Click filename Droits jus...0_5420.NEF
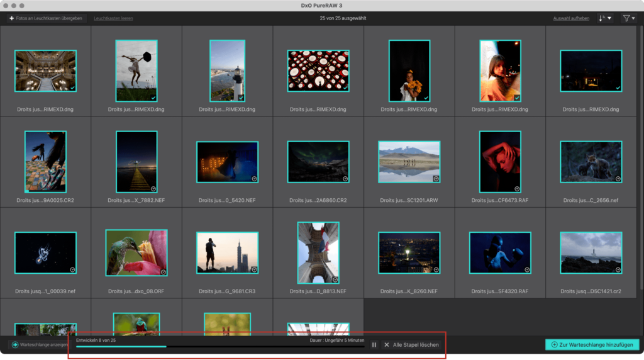Viewport: 644px width, 360px height. (x=227, y=201)
